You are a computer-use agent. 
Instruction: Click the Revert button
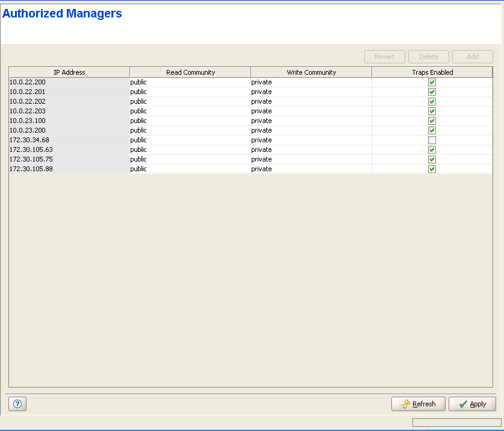(x=384, y=57)
